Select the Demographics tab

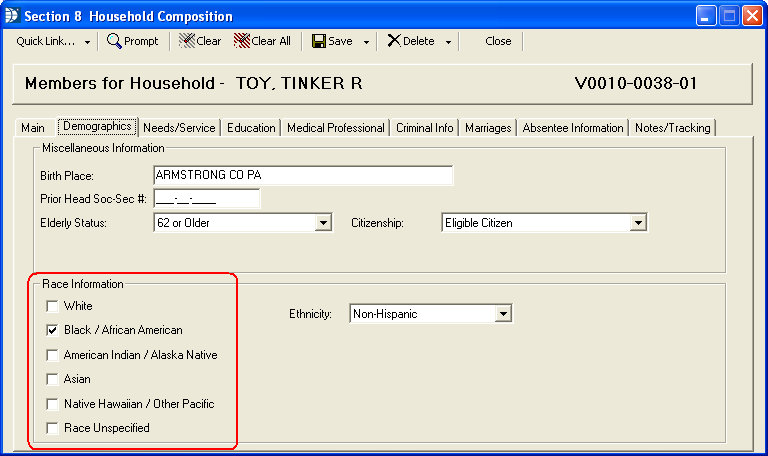pyautogui.click(x=97, y=126)
